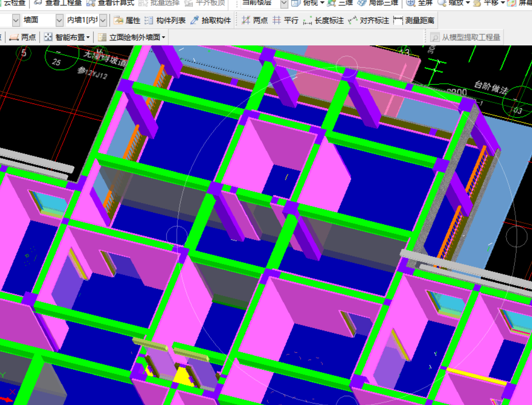Switch to 三维 3D view
532x405 pixels.
(340, 3)
